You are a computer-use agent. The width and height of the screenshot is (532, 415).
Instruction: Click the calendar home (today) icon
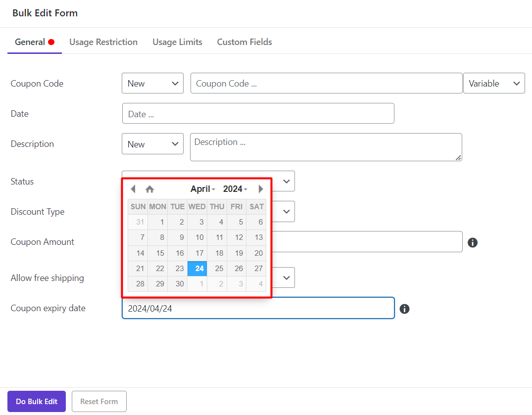tap(149, 189)
